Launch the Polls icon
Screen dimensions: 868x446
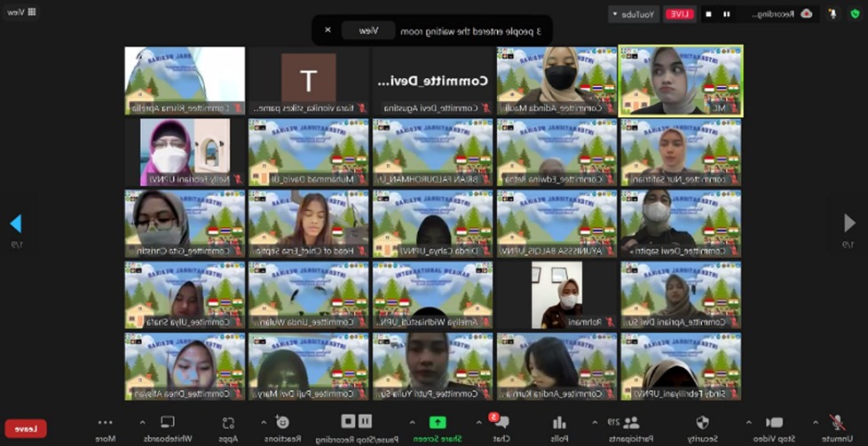[x=559, y=423]
